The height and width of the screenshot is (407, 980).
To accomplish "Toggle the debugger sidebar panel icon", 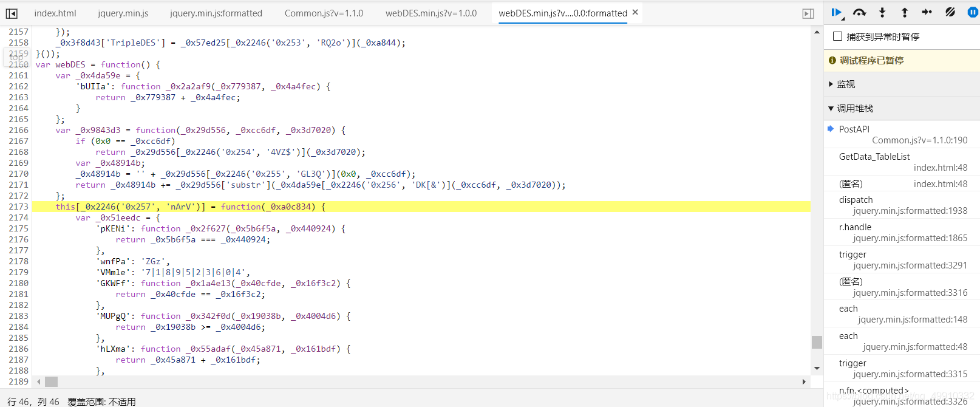I will (808, 13).
